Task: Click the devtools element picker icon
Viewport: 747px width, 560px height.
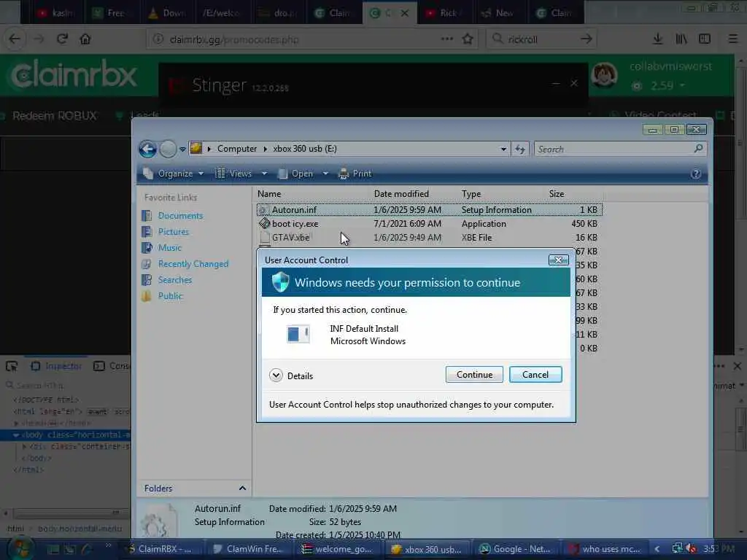Action: tap(12, 366)
